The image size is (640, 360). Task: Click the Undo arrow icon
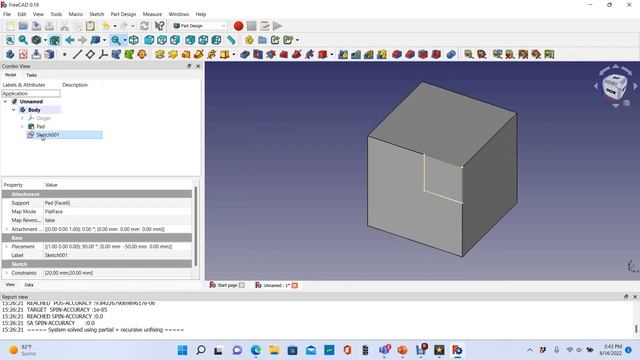point(106,26)
